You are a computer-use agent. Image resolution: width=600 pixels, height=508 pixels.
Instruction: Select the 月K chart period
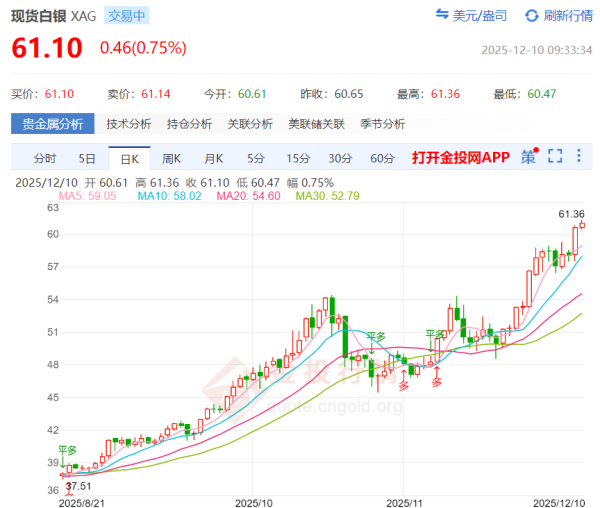tap(214, 158)
